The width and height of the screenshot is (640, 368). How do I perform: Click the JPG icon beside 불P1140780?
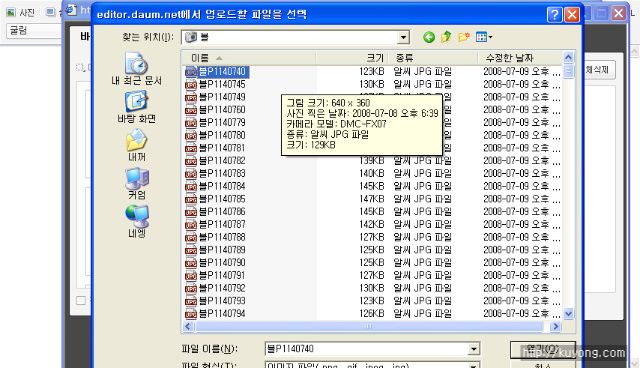[191, 135]
